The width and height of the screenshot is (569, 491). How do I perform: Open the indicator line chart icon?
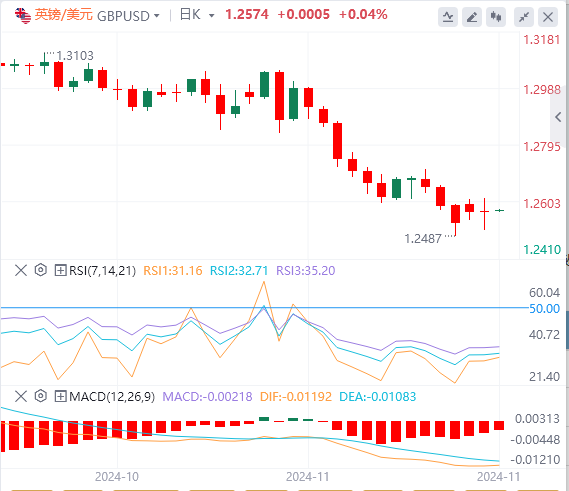[x=448, y=17]
